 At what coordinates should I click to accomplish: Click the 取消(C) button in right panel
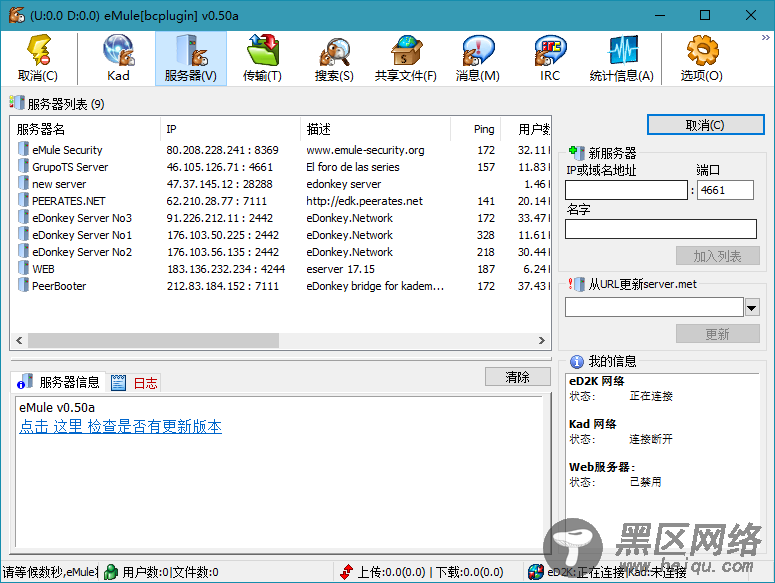tap(705, 125)
